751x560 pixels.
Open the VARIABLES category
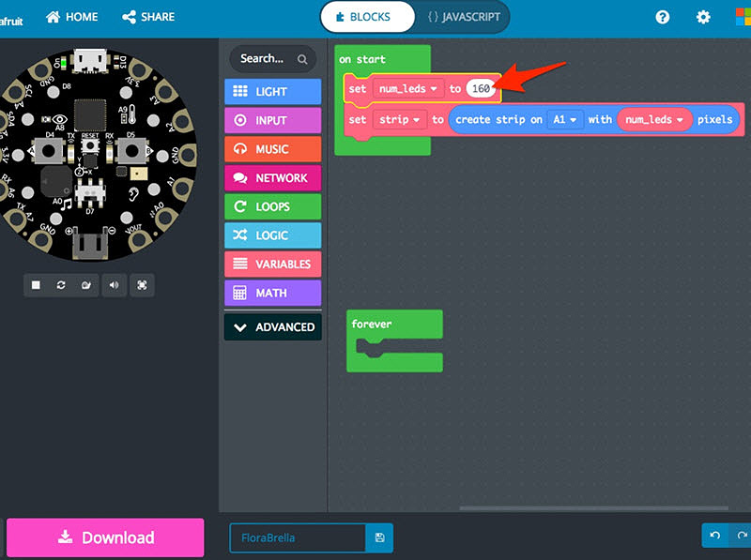[x=272, y=264]
